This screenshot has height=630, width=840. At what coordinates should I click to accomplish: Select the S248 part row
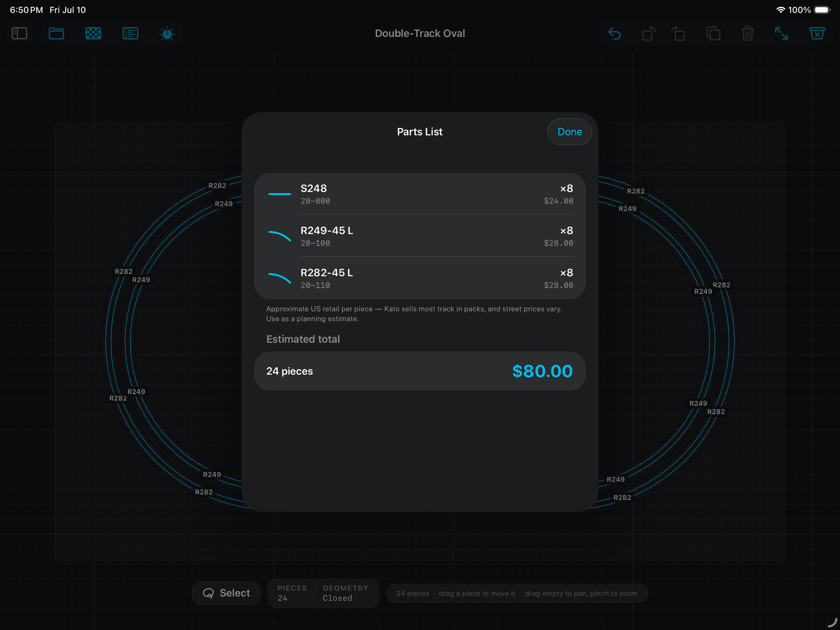[x=420, y=194]
